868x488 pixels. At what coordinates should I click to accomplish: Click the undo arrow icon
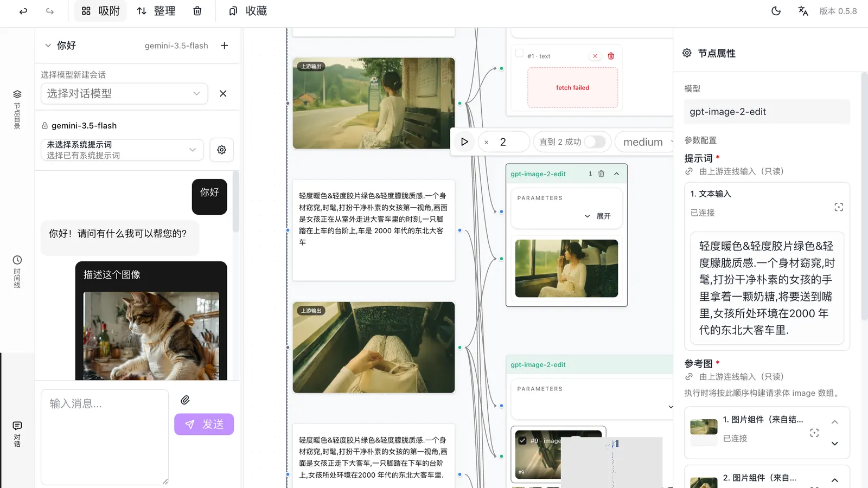click(23, 11)
